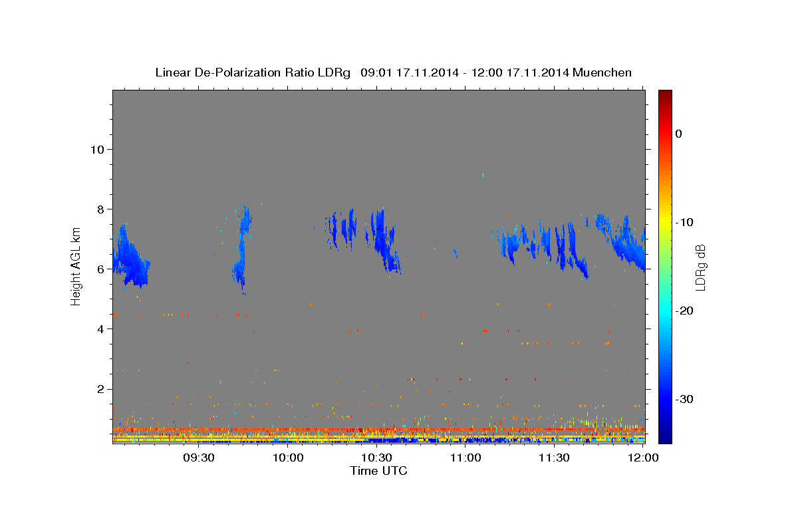This screenshot has height=532, width=798.
Task: Click the 12:00 time tick label
Action: click(643, 458)
